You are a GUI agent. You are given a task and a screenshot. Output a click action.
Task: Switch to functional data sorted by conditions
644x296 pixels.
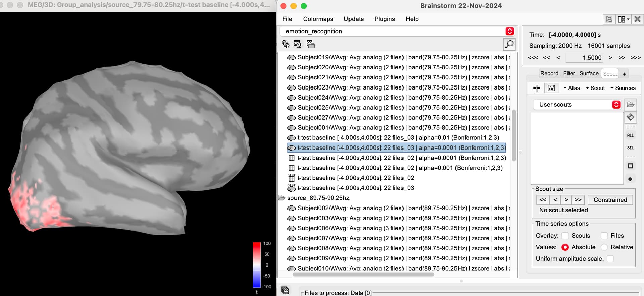pos(311,44)
